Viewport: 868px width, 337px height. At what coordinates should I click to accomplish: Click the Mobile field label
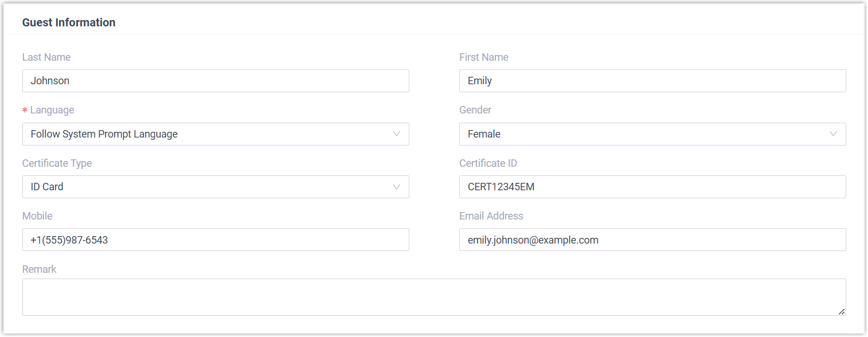(37, 216)
